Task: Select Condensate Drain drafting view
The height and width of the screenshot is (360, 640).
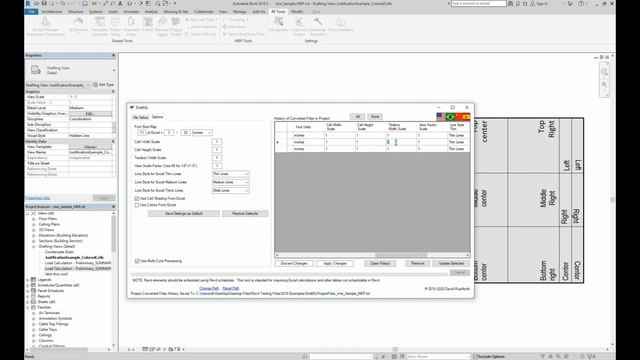Action: (59, 252)
